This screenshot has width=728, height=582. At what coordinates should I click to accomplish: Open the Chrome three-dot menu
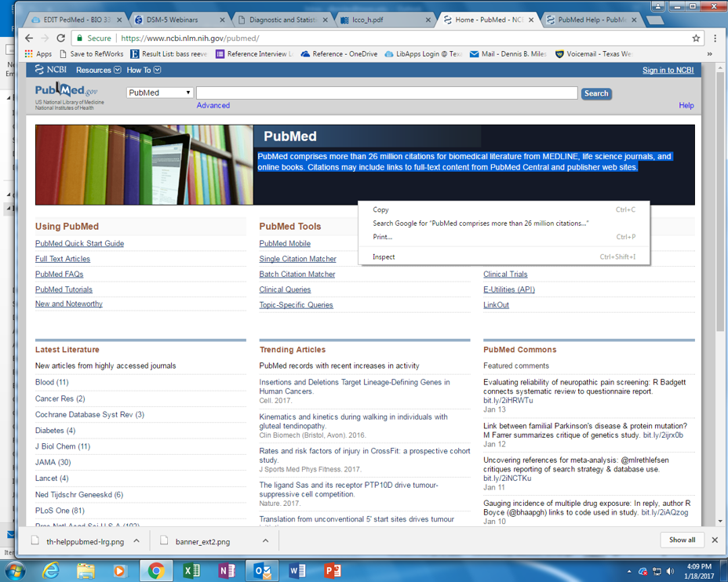click(715, 38)
